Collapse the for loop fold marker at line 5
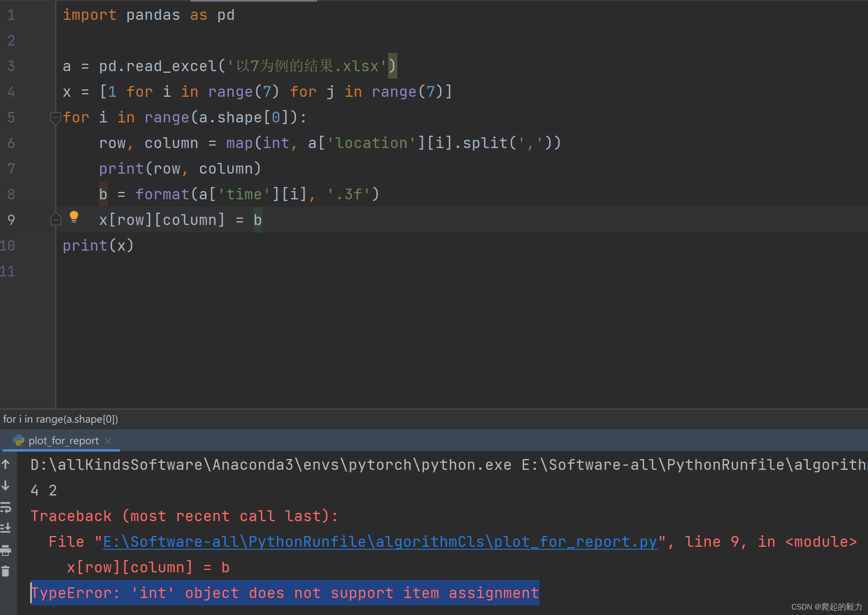This screenshot has width=868, height=615. [55, 117]
